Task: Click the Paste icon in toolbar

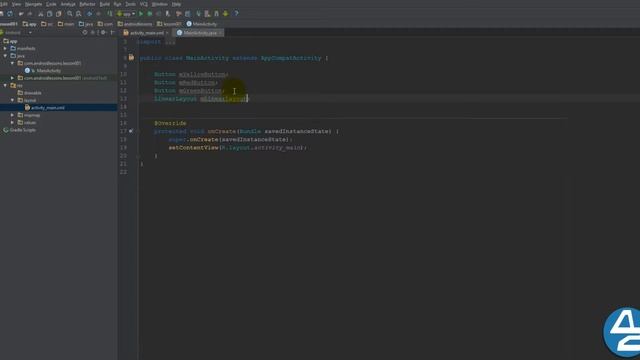Action: [x=58, y=14]
